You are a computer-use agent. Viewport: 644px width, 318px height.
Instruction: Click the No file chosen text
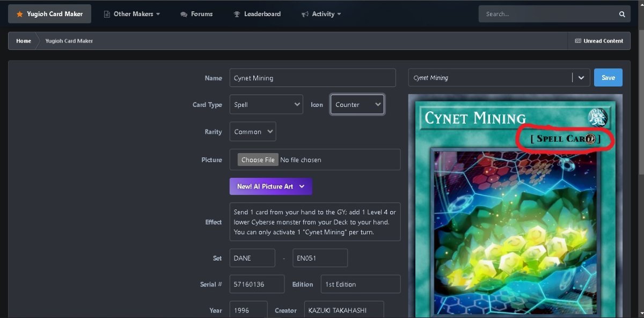point(301,160)
